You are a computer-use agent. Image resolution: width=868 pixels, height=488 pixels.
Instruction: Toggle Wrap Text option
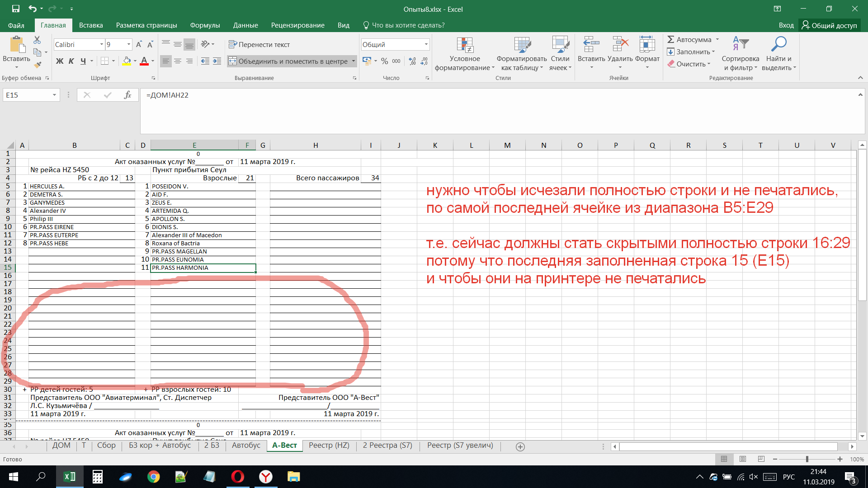tap(259, 44)
